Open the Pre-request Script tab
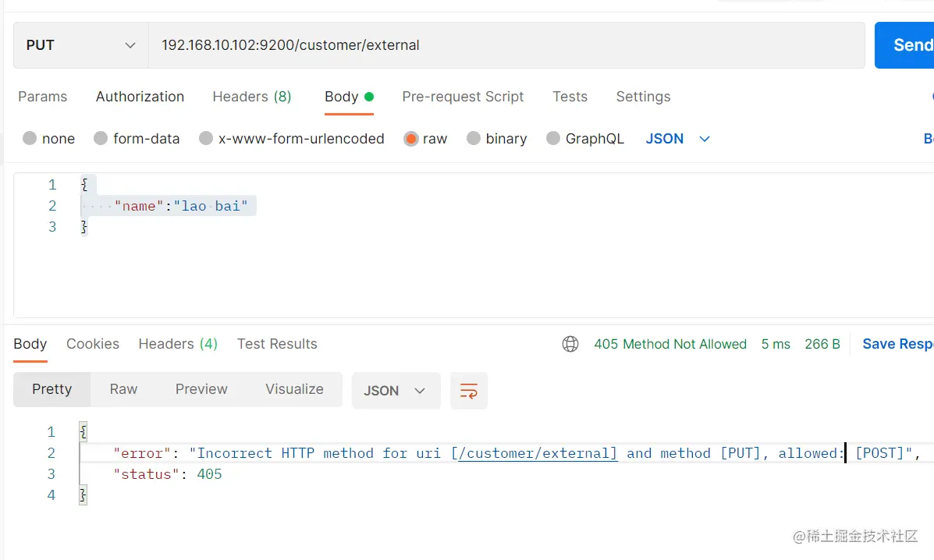This screenshot has height=560, width=934. [463, 97]
